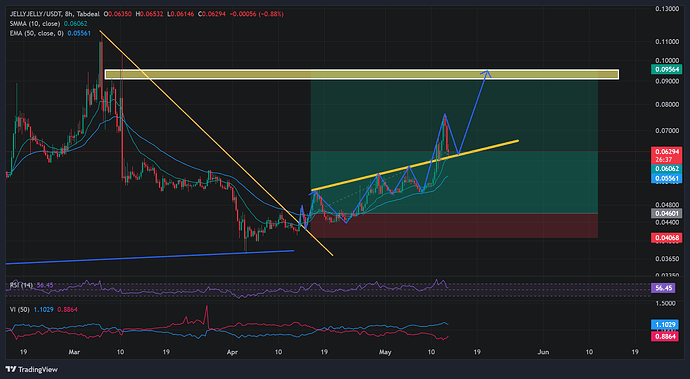The image size is (690, 379).
Task: Click the SMMA legend value 0.06062
Action: click(76, 24)
